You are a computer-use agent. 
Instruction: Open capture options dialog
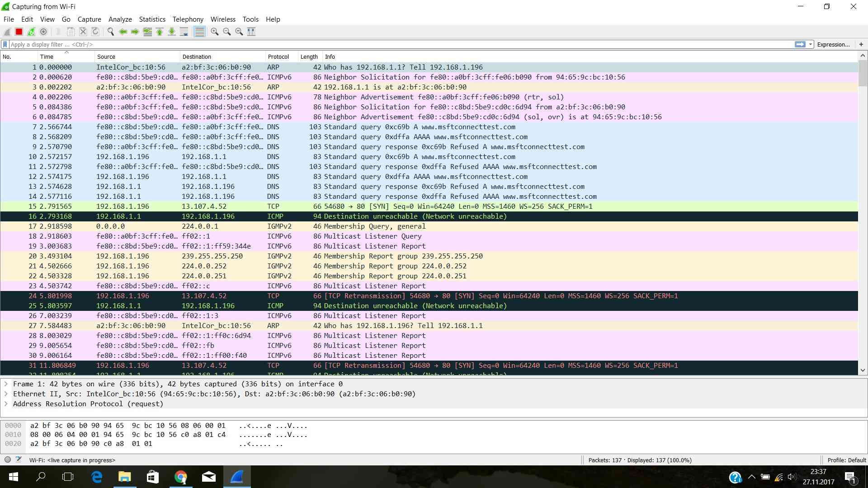pos(43,32)
